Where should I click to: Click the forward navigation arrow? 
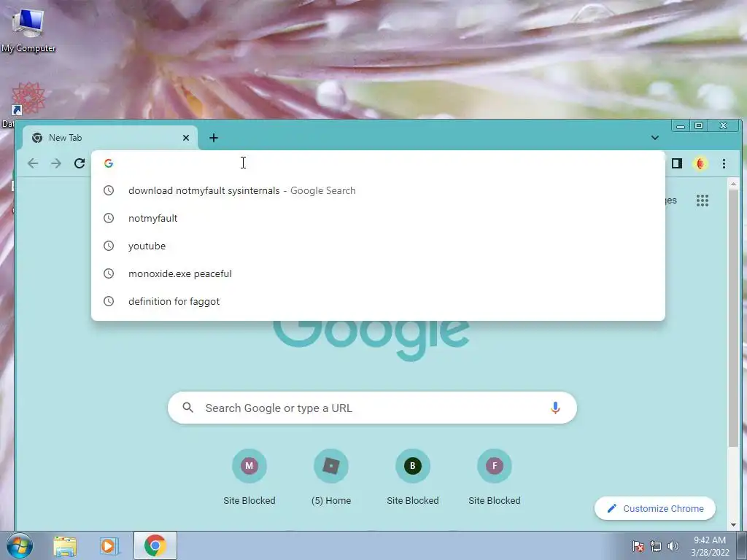(56, 163)
